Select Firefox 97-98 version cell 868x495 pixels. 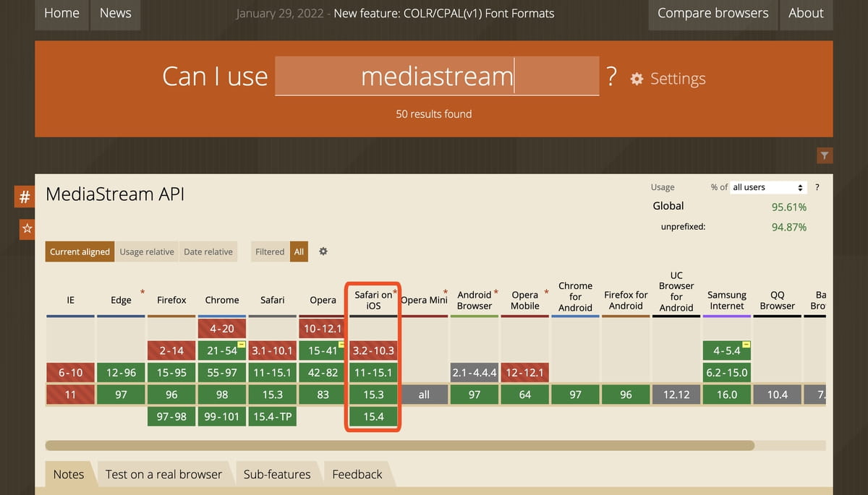(x=171, y=416)
